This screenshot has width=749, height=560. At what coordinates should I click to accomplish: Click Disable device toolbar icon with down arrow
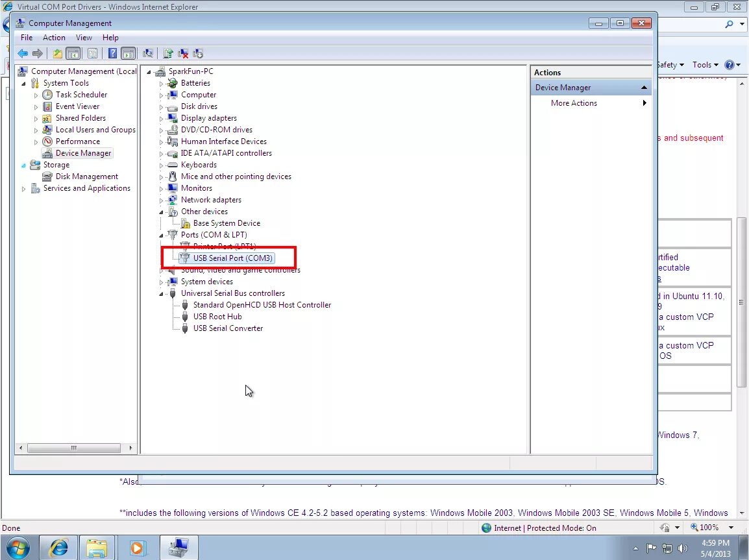(198, 53)
